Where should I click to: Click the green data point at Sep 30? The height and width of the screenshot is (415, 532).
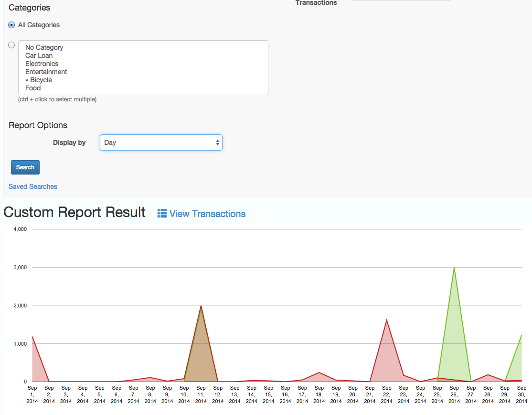click(x=521, y=335)
